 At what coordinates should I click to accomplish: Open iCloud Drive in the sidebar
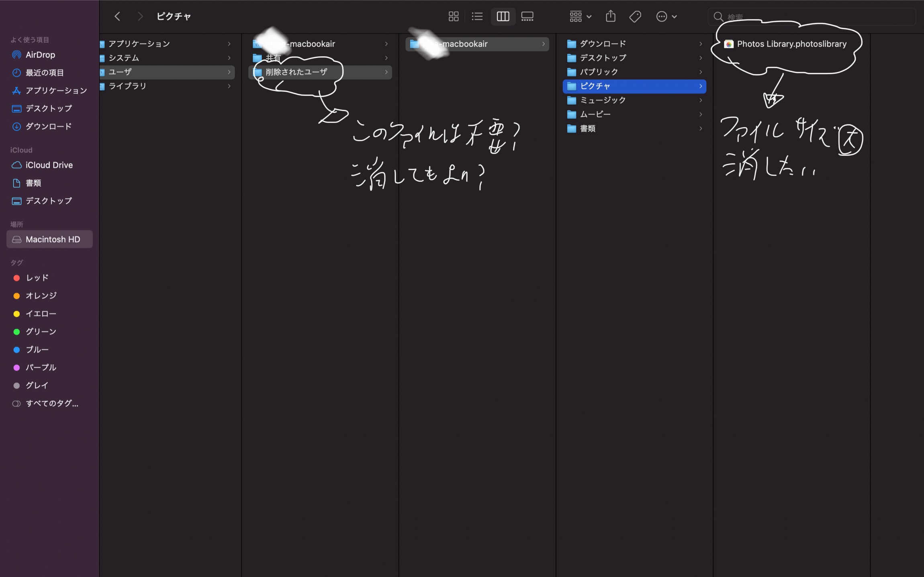[x=49, y=165]
